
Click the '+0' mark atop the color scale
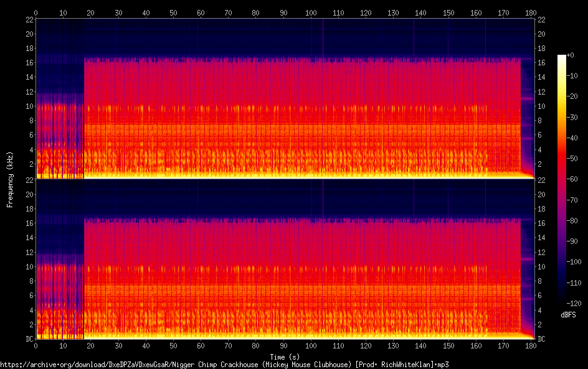[571, 56]
